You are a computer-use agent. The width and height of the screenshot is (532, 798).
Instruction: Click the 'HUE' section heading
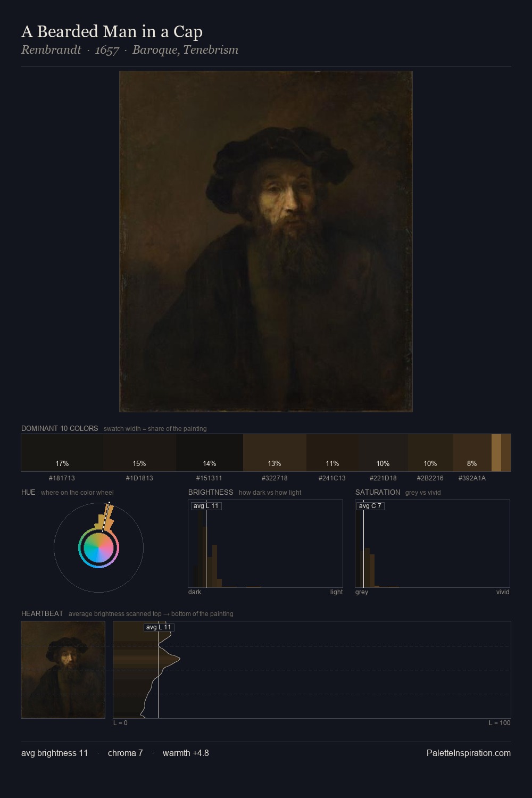(28, 492)
